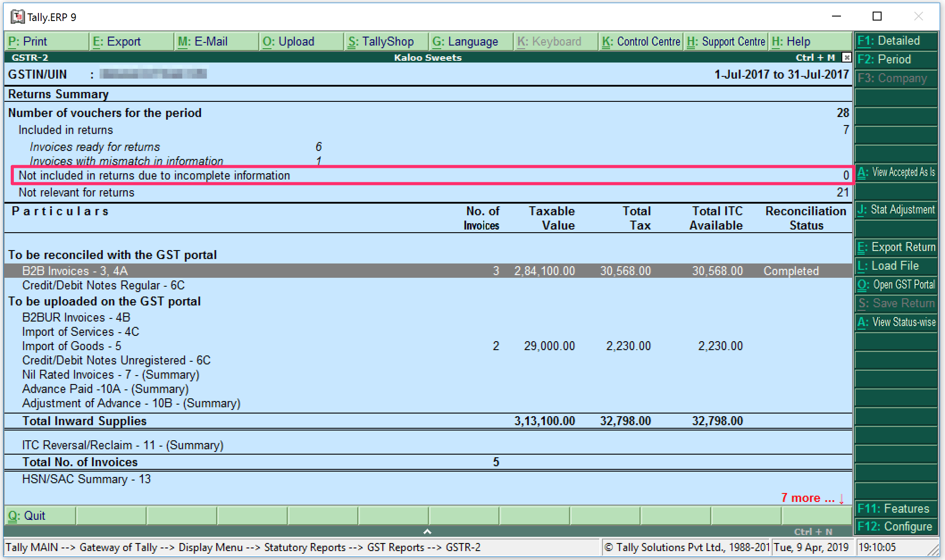Open the Print menu
The height and width of the screenshot is (560, 945).
point(28,42)
